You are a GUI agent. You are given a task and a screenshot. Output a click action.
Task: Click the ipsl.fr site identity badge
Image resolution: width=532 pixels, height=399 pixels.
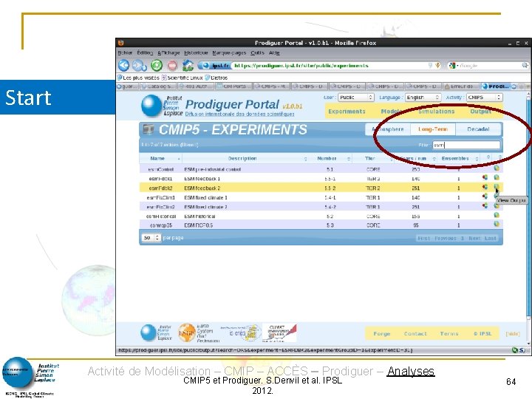tap(214, 66)
